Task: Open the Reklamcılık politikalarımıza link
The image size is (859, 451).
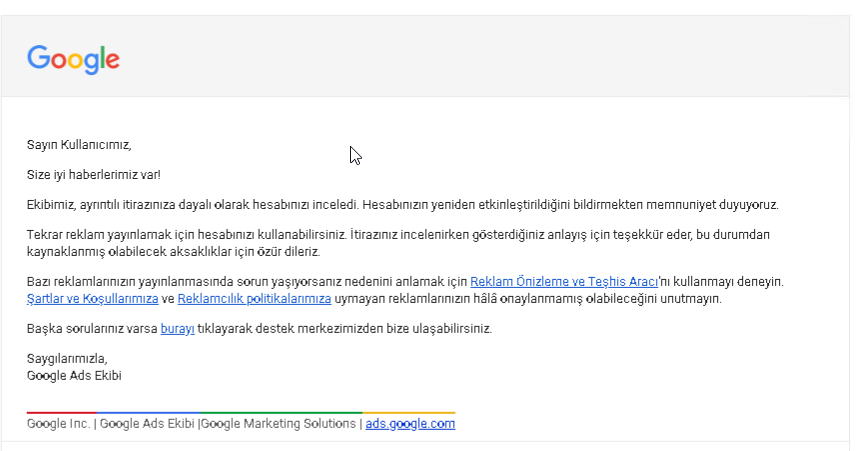Action: [x=254, y=299]
